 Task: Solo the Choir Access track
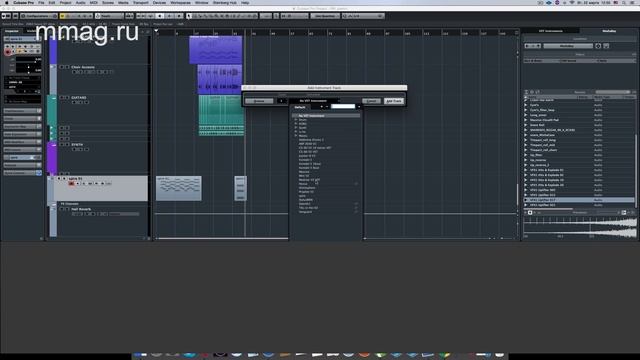67,67
